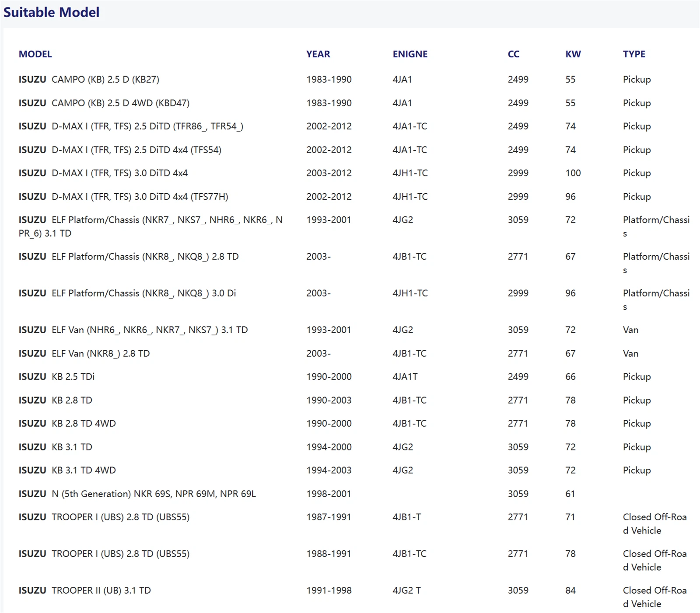
Task: Click year '1991-1998' cell
Action: tap(329, 591)
